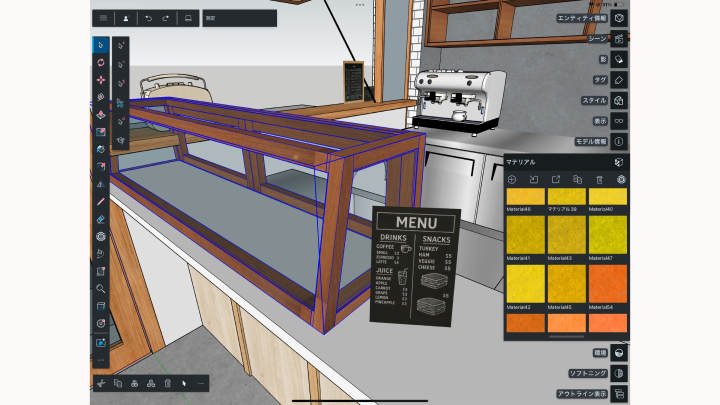Choose the Lasso select variant
The width and height of the screenshot is (720, 405).
(x=121, y=103)
